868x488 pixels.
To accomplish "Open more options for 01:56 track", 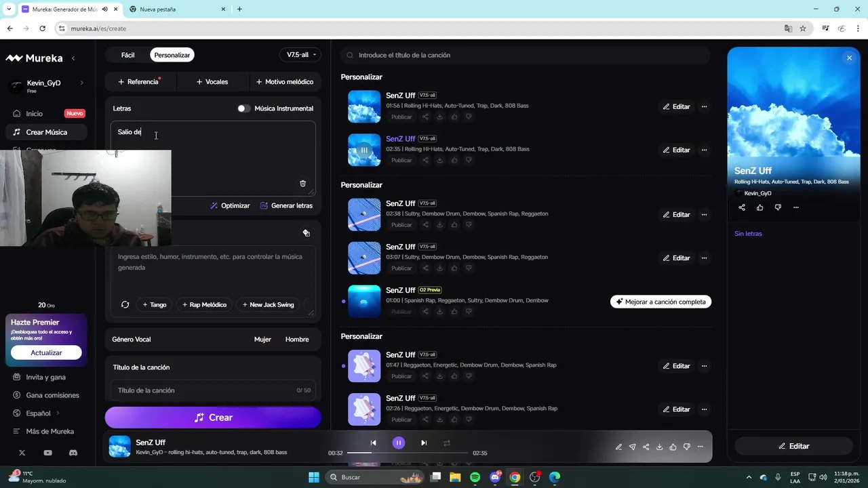I will pos(704,106).
